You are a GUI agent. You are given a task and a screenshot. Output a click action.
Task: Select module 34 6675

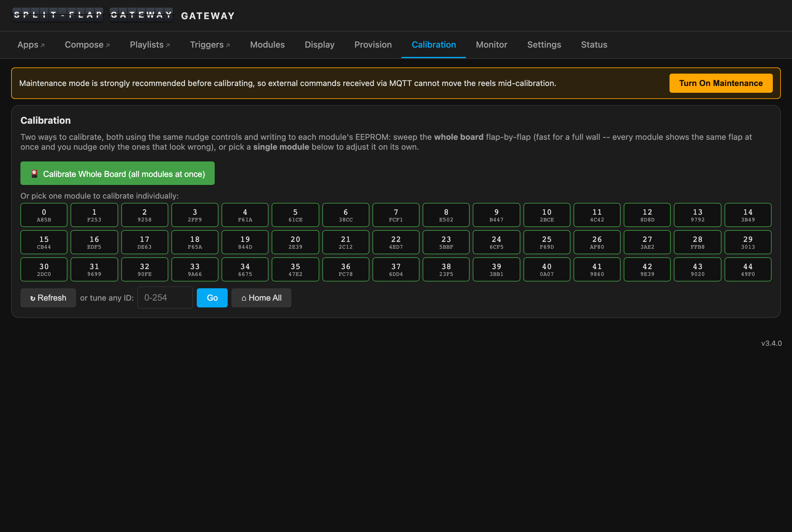(245, 269)
